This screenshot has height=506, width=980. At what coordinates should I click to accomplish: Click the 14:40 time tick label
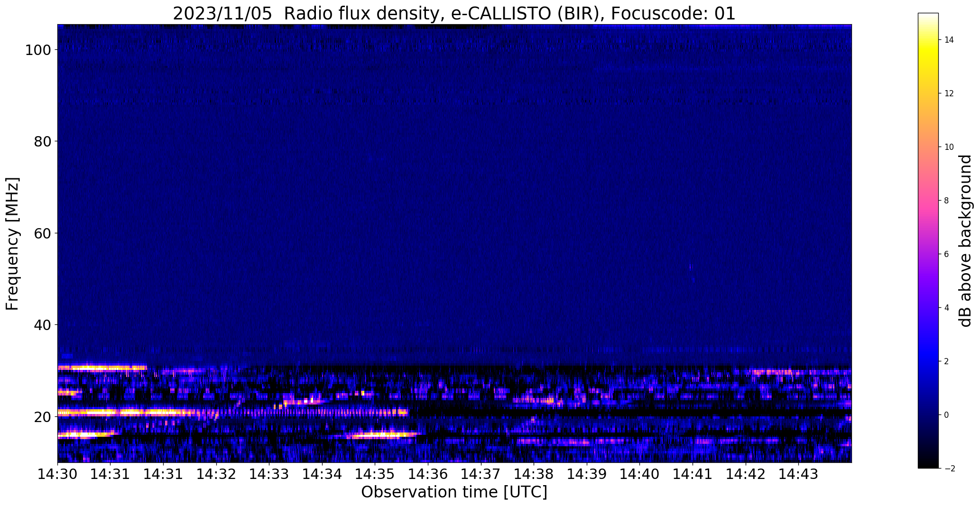click(639, 474)
